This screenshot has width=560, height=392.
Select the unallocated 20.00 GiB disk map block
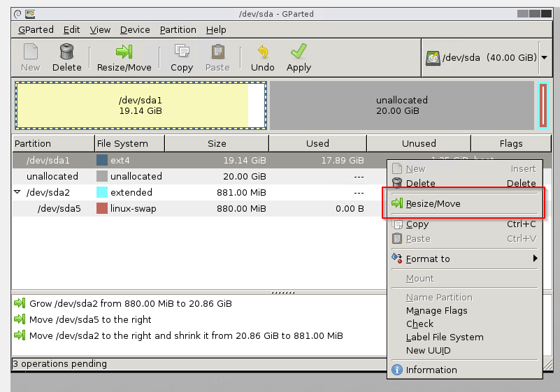point(402,106)
